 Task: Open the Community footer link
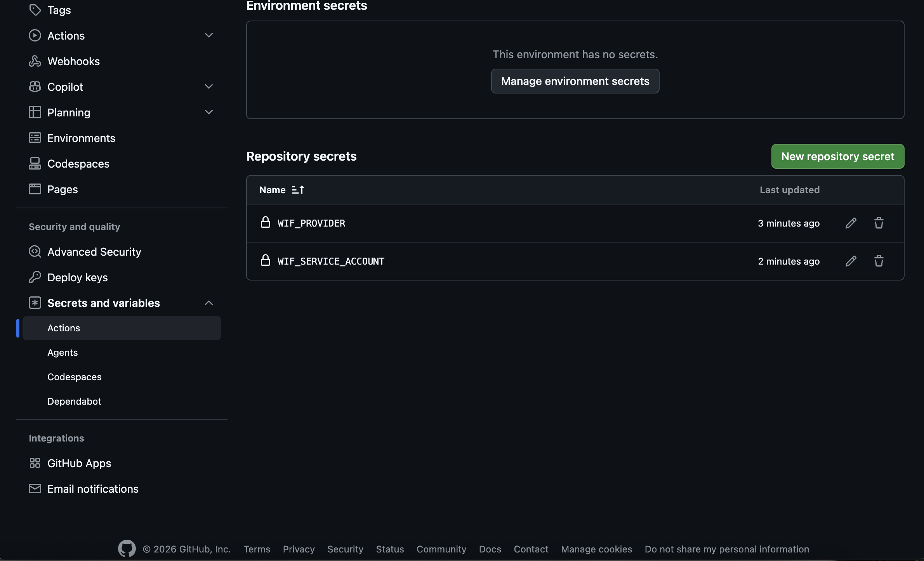(x=441, y=549)
